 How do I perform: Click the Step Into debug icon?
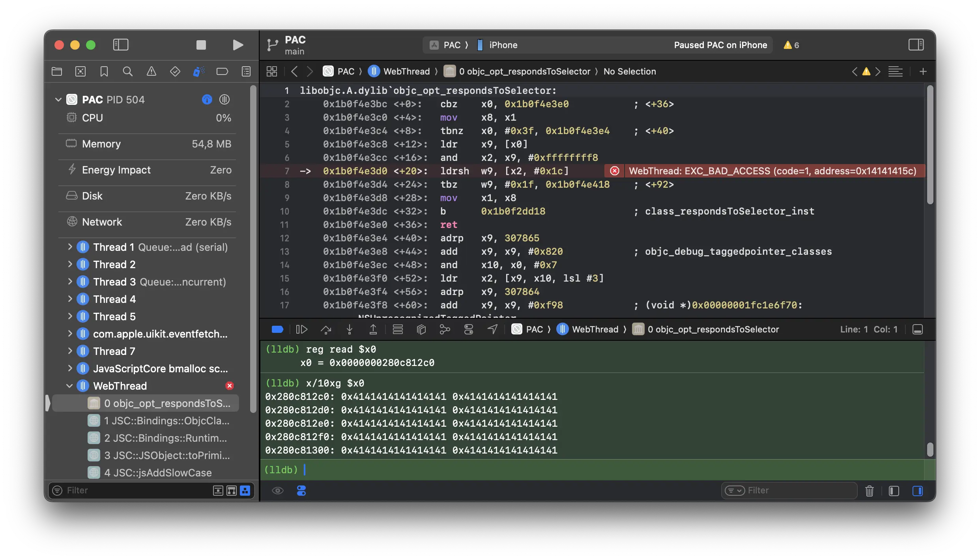[x=350, y=329]
